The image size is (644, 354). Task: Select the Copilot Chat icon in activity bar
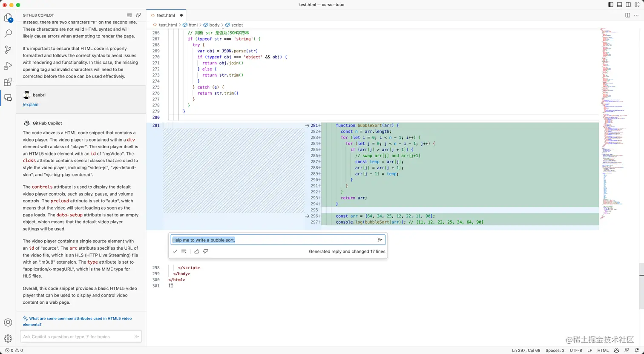click(x=8, y=98)
